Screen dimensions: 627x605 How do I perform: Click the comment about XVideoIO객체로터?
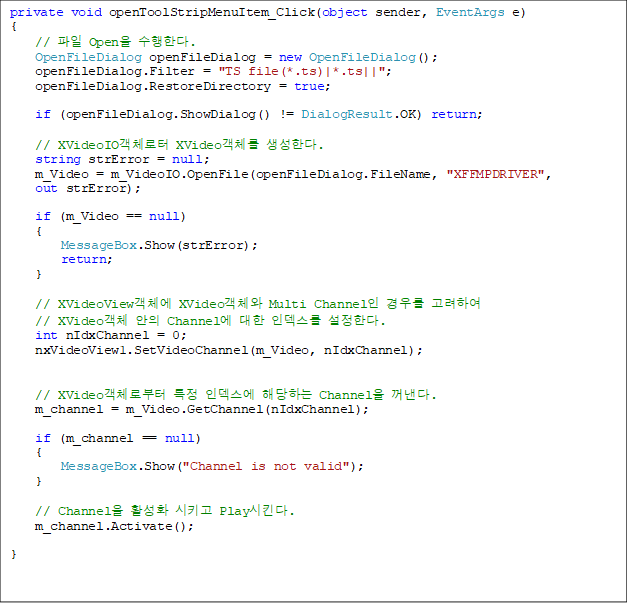click(179, 144)
